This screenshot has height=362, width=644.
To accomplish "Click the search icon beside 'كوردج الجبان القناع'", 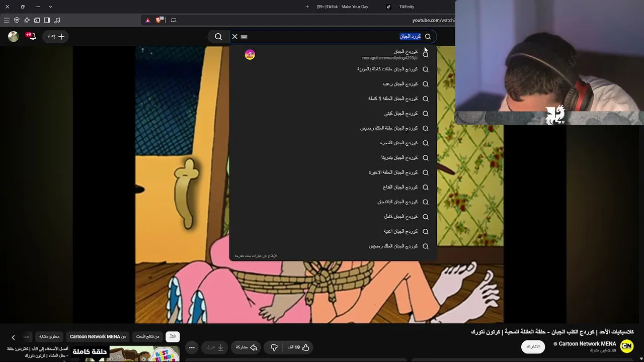I will [x=426, y=187].
